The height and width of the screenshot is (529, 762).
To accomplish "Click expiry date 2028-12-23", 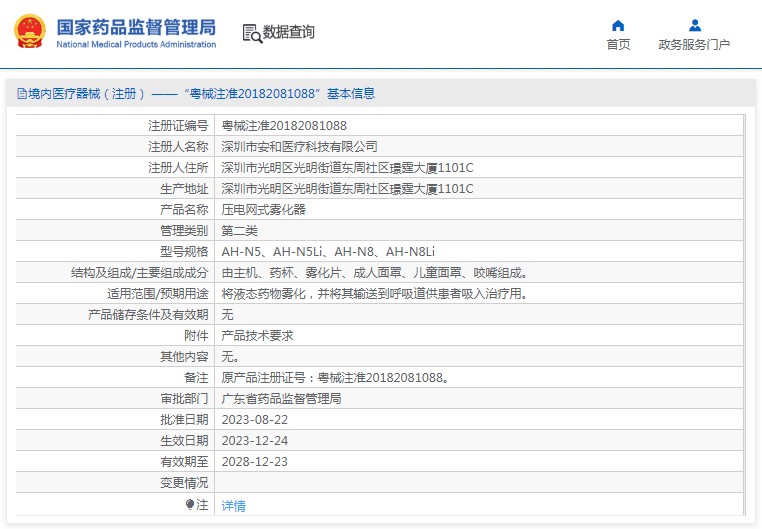I will [x=255, y=461].
